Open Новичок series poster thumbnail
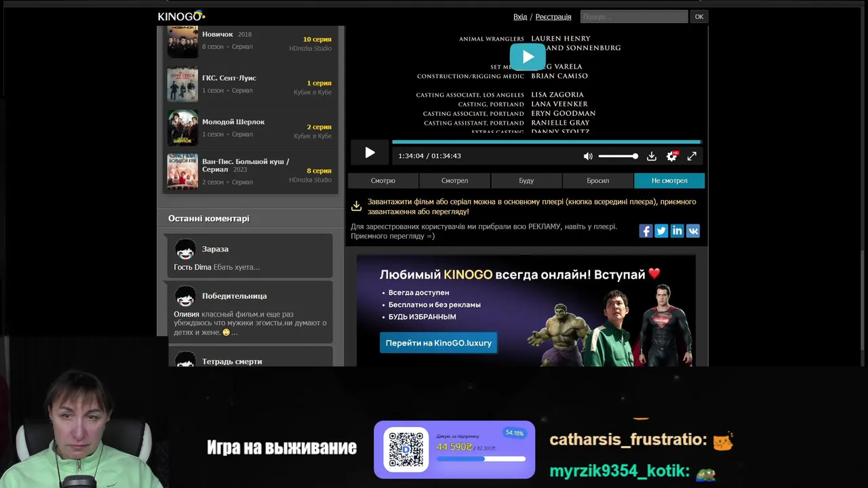Viewport: 868px width, 488px height. point(182,41)
